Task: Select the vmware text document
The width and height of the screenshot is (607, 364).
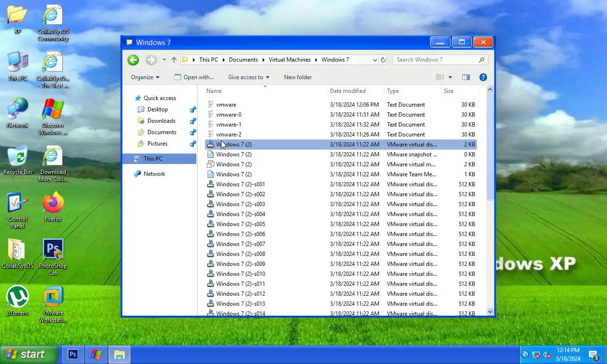Action: pos(340,105)
